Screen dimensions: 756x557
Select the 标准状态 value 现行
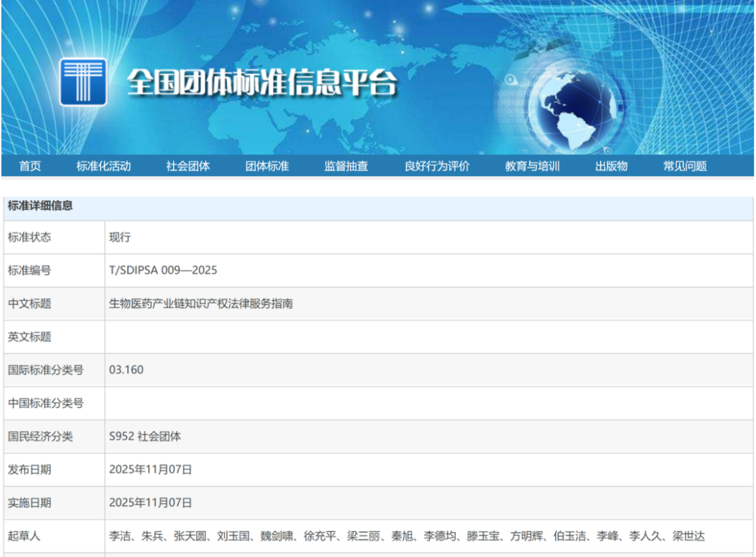pos(119,237)
